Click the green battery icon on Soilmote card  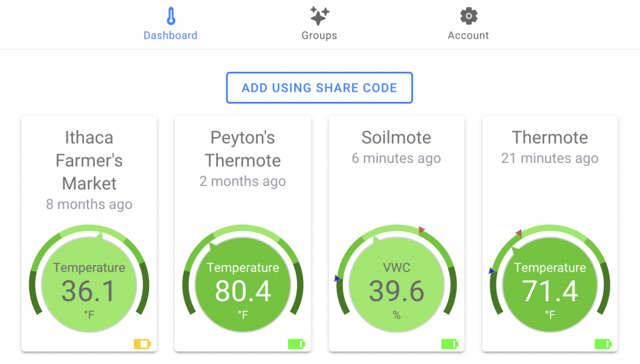pyautogui.click(x=449, y=344)
